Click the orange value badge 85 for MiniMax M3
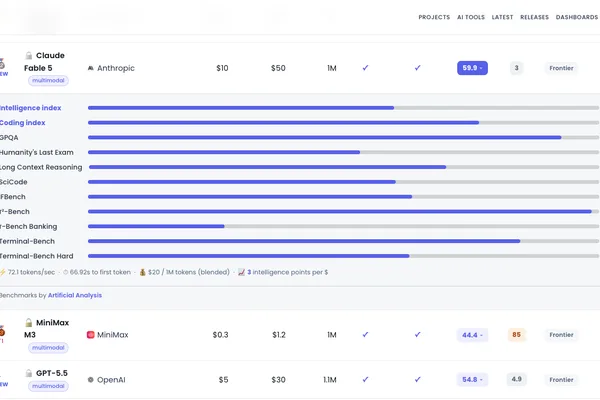The image size is (600, 400). point(516,335)
